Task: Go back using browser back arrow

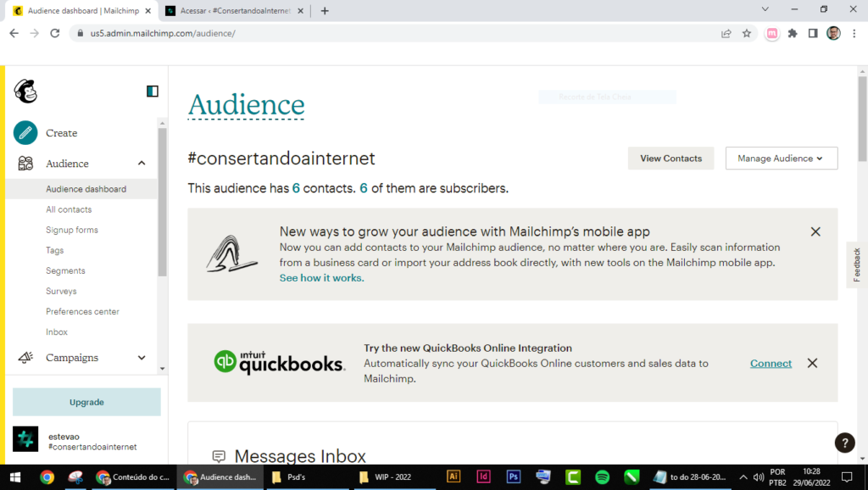Action: (14, 33)
